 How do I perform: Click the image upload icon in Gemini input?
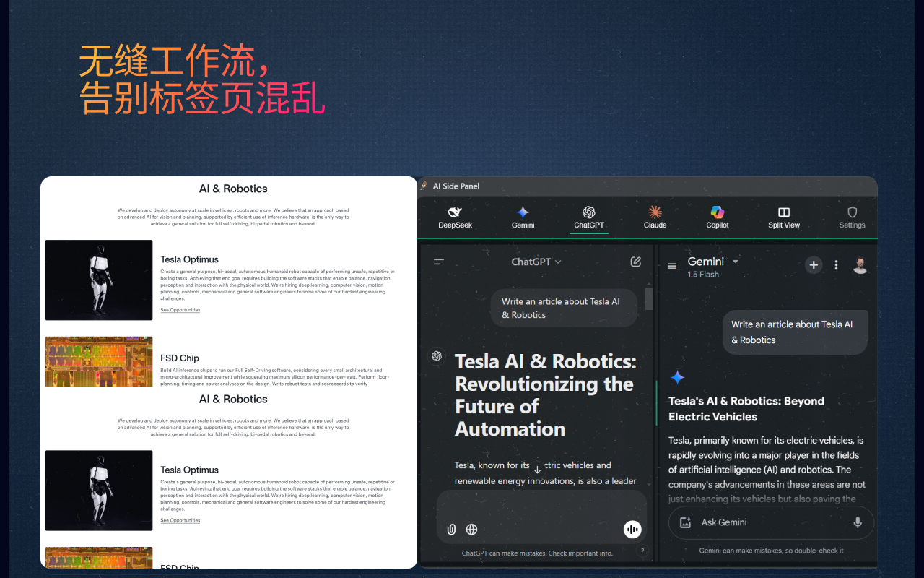pyautogui.click(x=684, y=522)
